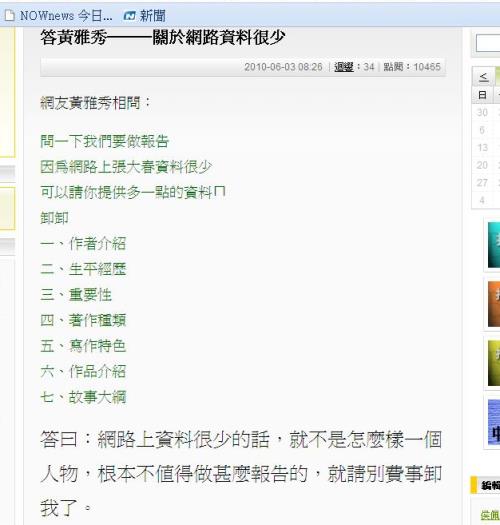Open the olive-green book cover thumbnail
Screen dimensions: 500x525
(x=494, y=363)
